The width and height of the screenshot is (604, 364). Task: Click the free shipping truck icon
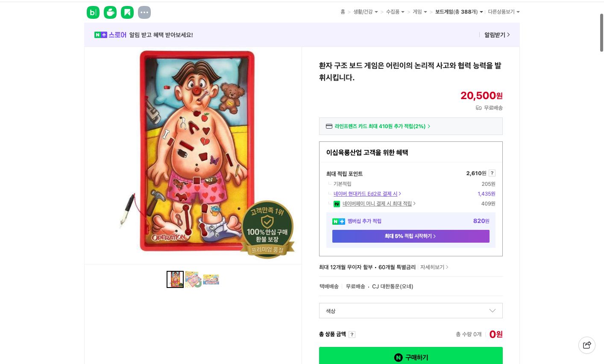tap(478, 108)
